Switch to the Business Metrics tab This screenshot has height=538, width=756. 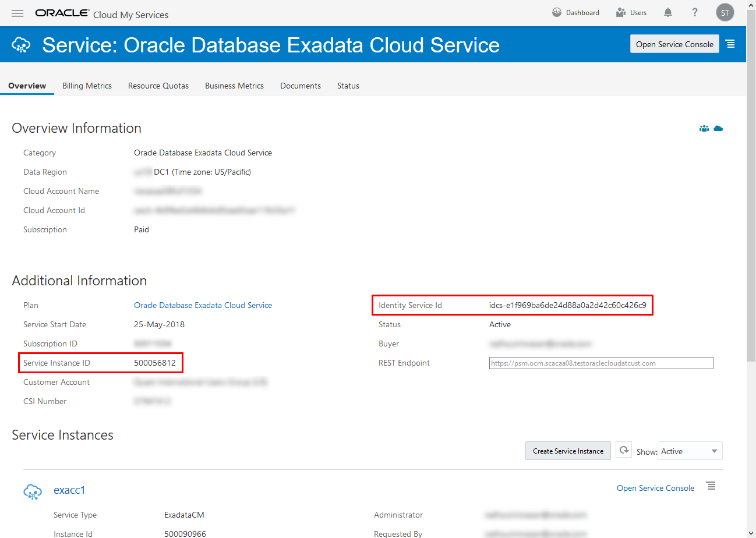point(234,86)
